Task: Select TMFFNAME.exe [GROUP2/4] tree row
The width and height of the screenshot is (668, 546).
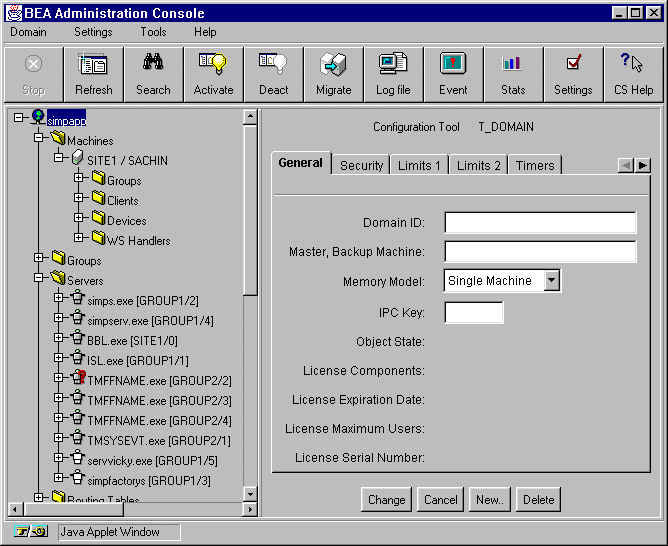Action: click(x=159, y=421)
